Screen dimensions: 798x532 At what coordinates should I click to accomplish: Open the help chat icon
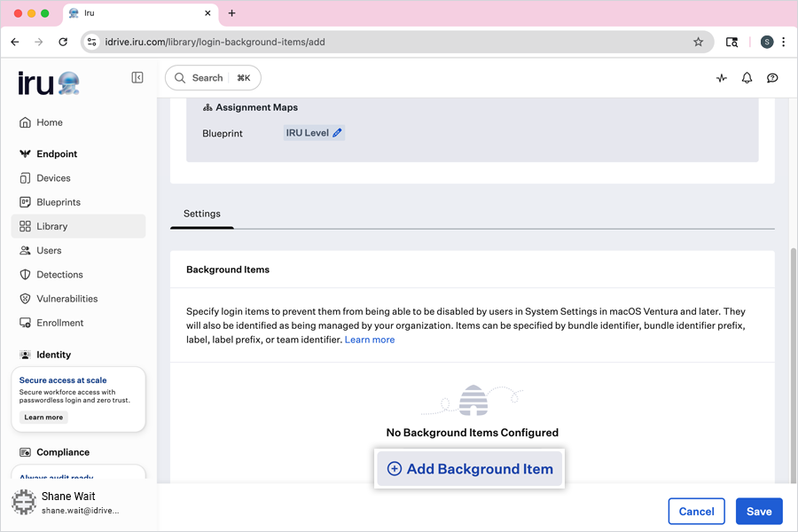click(x=772, y=78)
